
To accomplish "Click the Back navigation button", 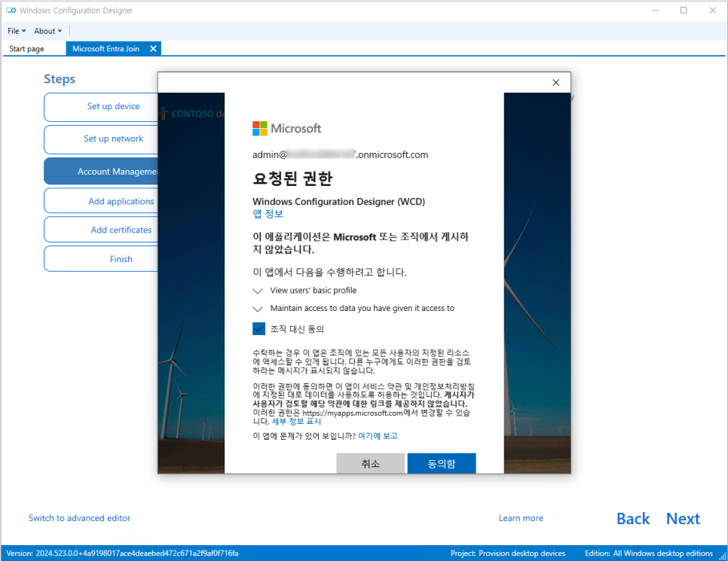I will point(633,519).
